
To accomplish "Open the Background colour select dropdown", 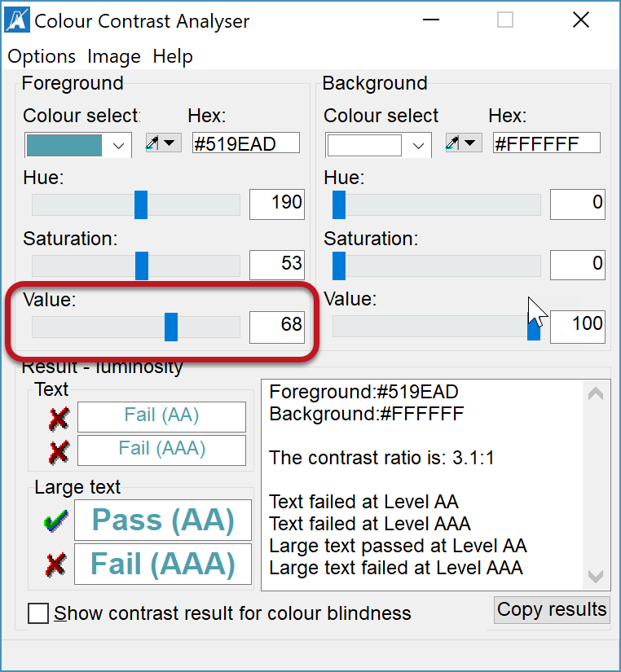I will click(420, 144).
